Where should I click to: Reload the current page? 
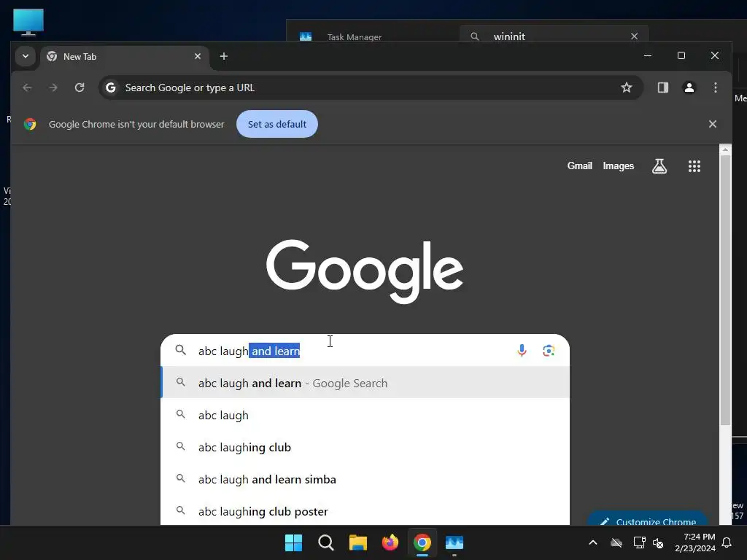80,87
